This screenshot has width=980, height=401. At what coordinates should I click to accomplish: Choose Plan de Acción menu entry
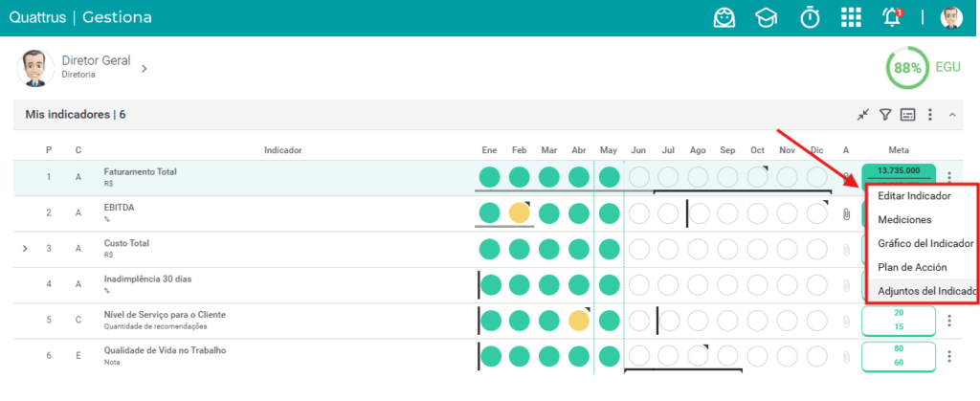(x=912, y=267)
